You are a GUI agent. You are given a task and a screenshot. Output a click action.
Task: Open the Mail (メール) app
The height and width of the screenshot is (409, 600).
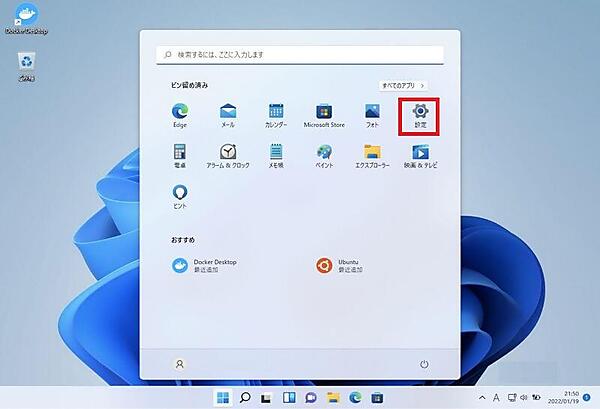tap(228, 116)
